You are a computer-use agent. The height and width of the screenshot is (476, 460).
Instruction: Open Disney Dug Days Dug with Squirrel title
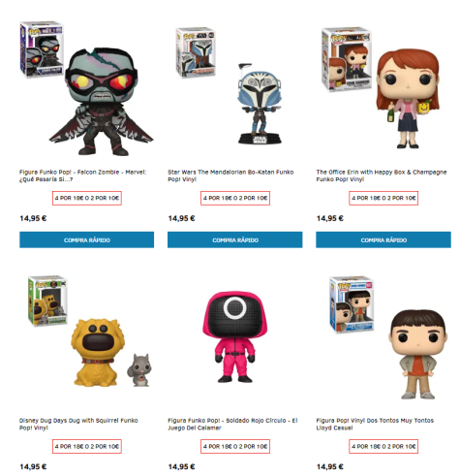click(x=78, y=424)
